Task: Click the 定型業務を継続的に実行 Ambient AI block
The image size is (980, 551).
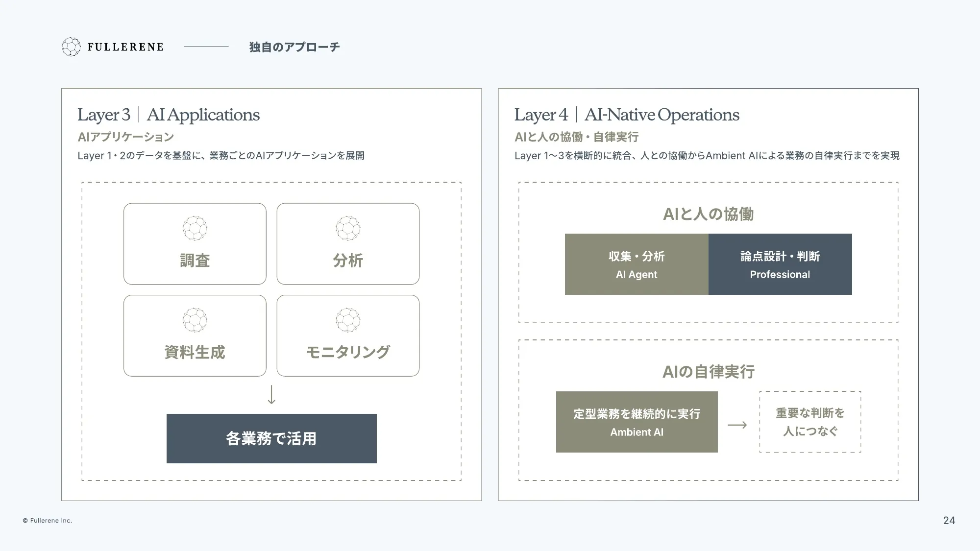Action: click(x=637, y=422)
